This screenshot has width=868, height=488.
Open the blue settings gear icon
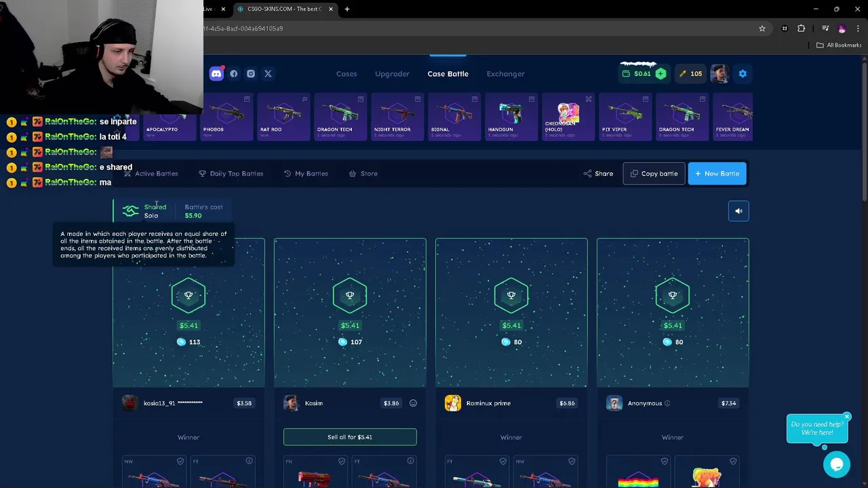pos(743,74)
